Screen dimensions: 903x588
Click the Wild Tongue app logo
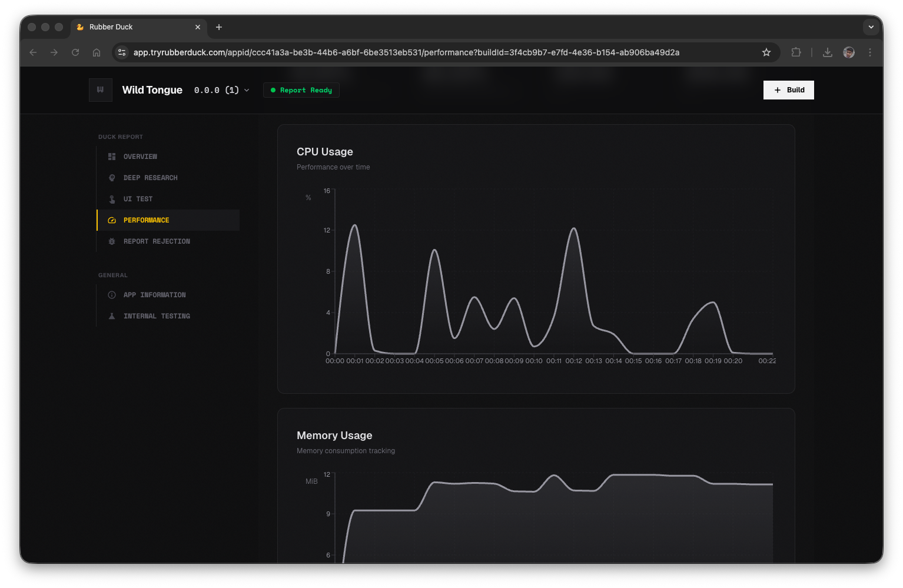pos(100,89)
